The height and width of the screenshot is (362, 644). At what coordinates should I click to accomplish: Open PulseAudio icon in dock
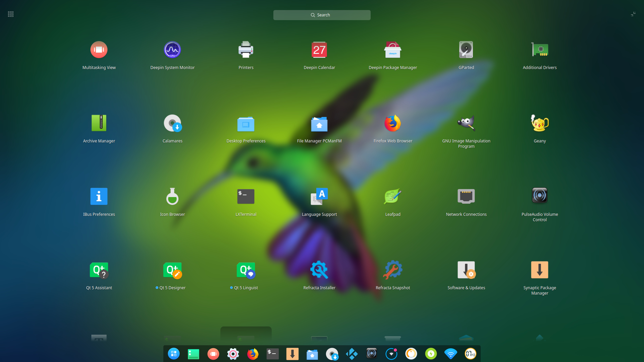pyautogui.click(x=372, y=354)
